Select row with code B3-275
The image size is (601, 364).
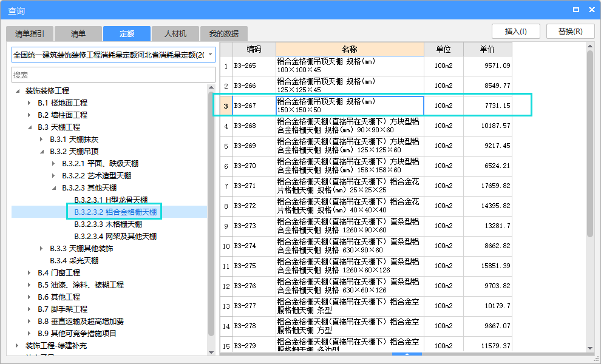click(x=366, y=266)
